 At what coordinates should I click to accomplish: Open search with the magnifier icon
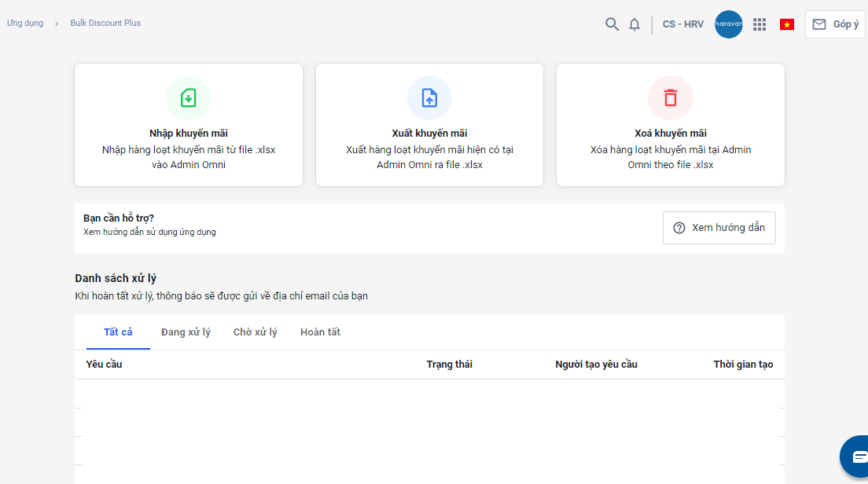pyautogui.click(x=612, y=24)
